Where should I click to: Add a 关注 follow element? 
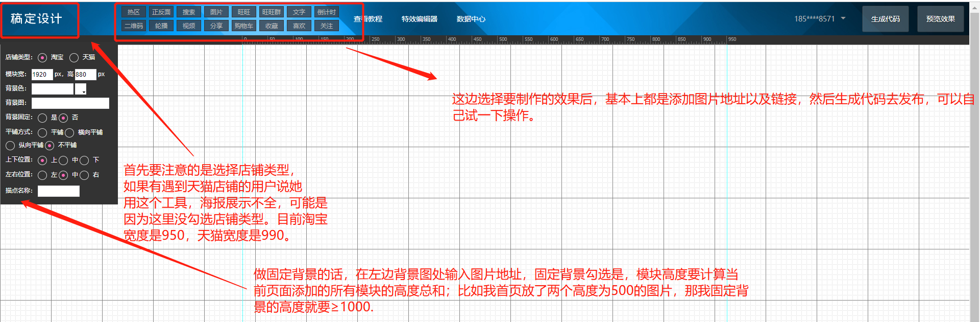pyautogui.click(x=327, y=26)
